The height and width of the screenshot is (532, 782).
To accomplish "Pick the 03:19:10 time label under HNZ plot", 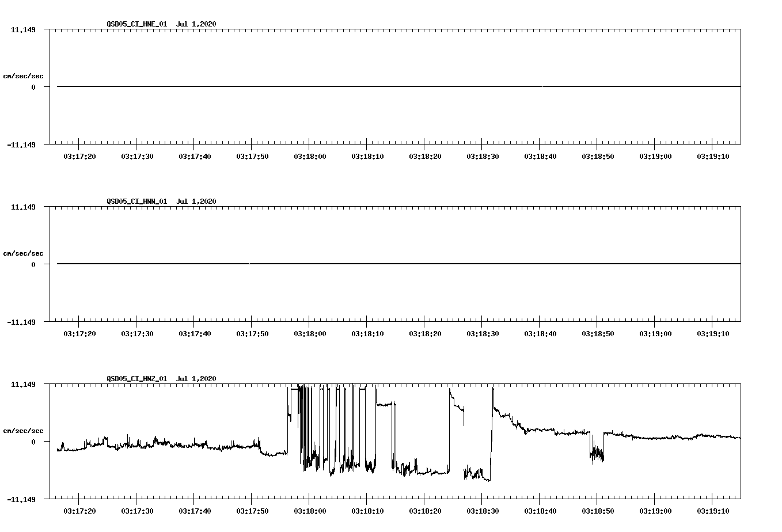I will point(713,511).
